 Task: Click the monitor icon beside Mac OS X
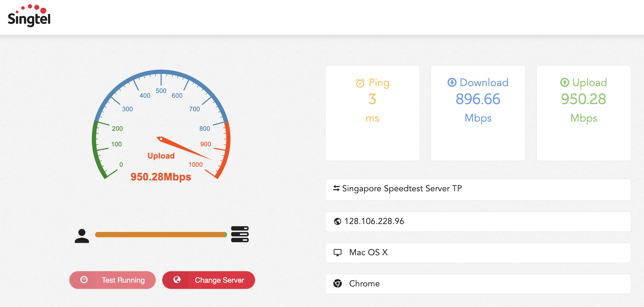pos(337,252)
